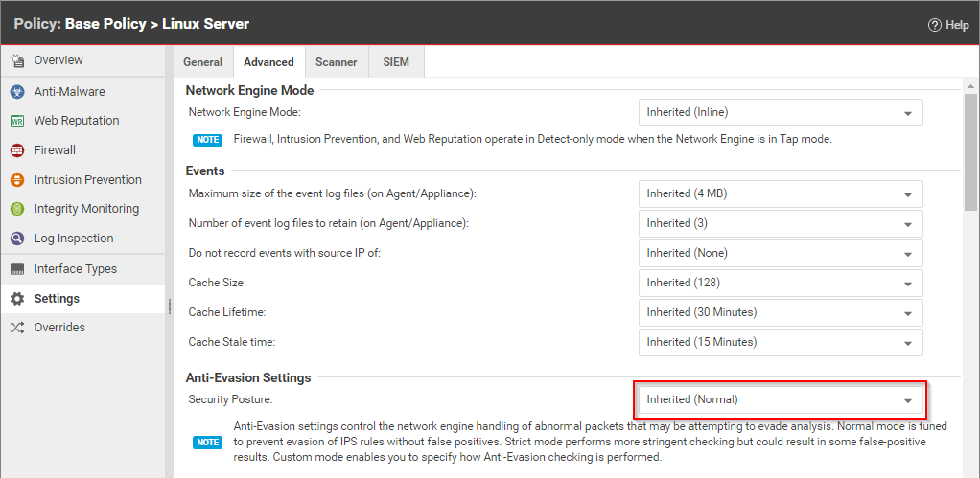Image resolution: width=980 pixels, height=478 pixels.
Task: Click the Integrity Monitoring icon
Action: pyautogui.click(x=16, y=209)
